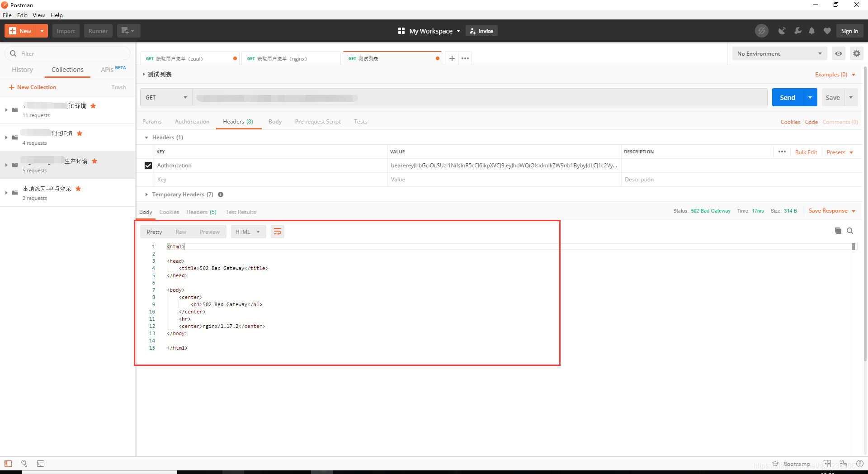Image resolution: width=868 pixels, height=474 pixels.
Task: Click the Sign In button
Action: click(849, 31)
